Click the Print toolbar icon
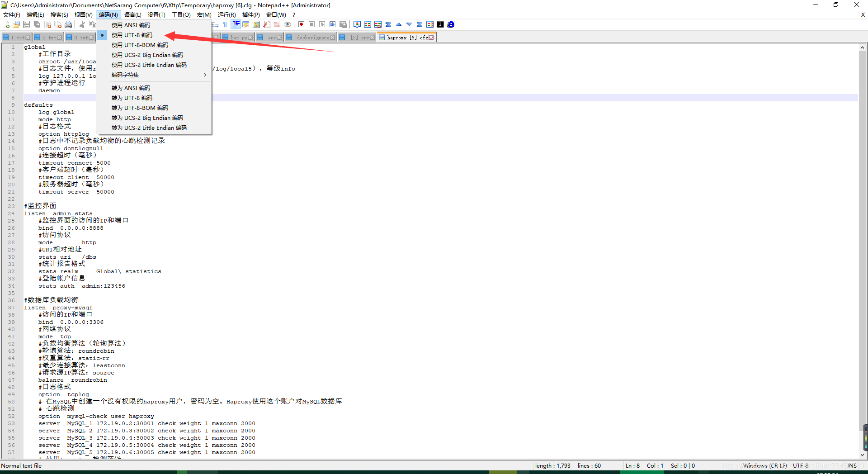The height and width of the screenshot is (474, 868). pos(68,24)
